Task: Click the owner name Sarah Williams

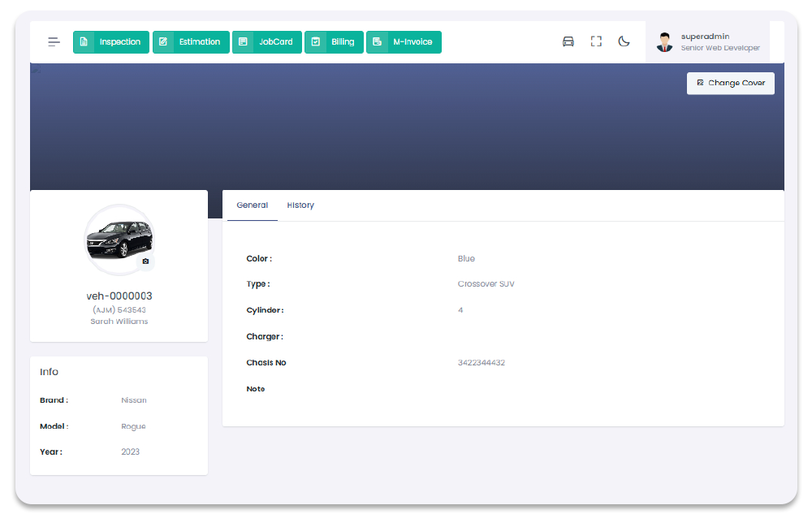Action: point(119,322)
